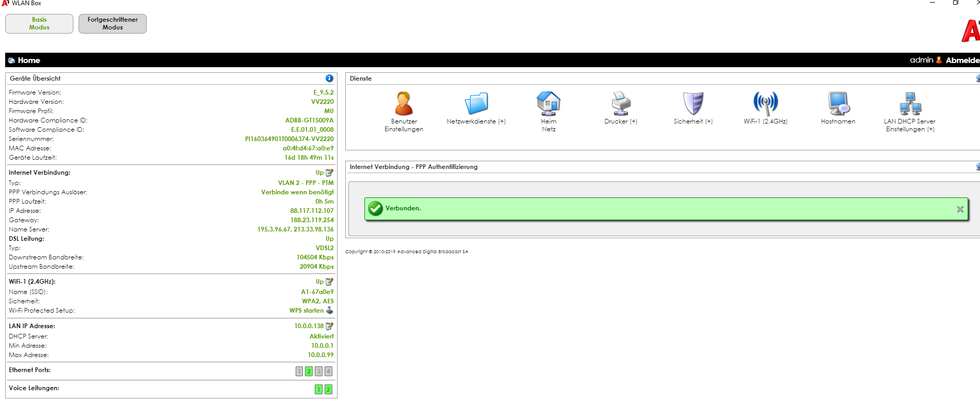Select DHCP Server Aktiviert value
The height and width of the screenshot is (401, 980).
[321, 336]
